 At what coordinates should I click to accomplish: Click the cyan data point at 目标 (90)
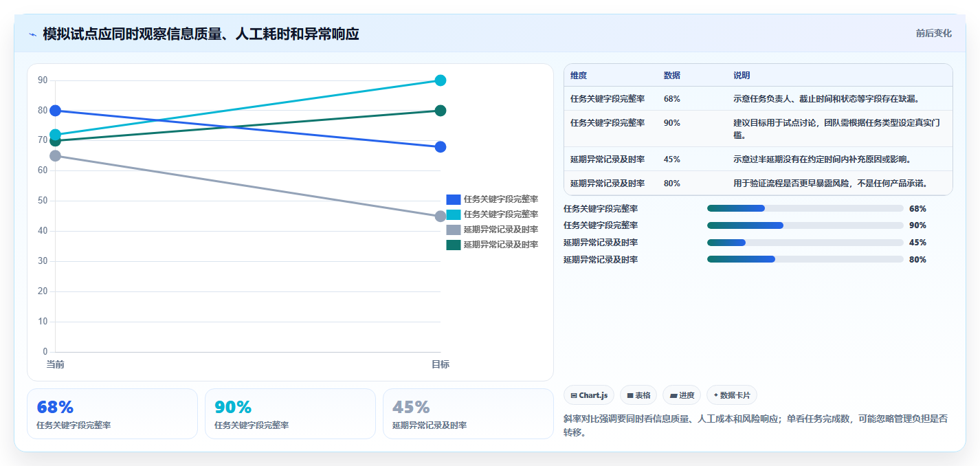(x=441, y=80)
